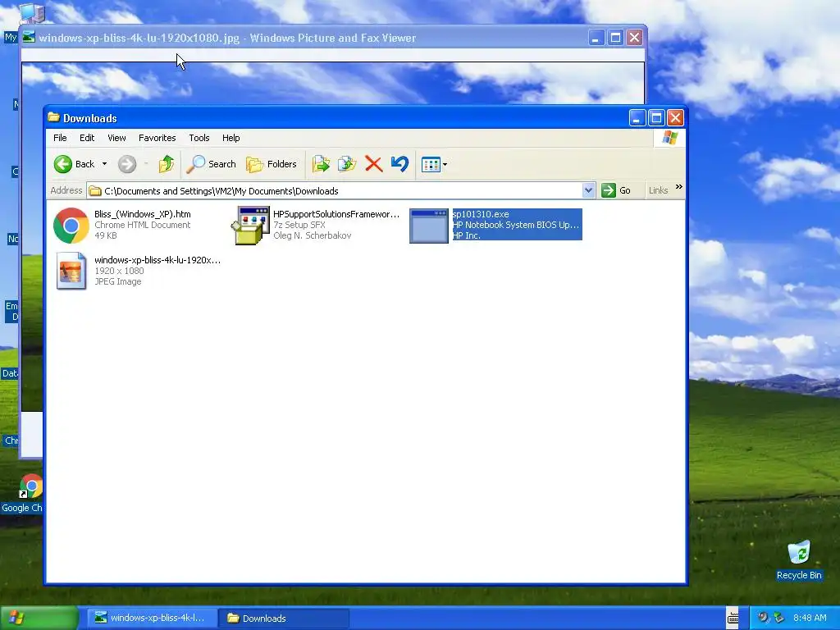Click the first system tray icon

click(x=762, y=618)
